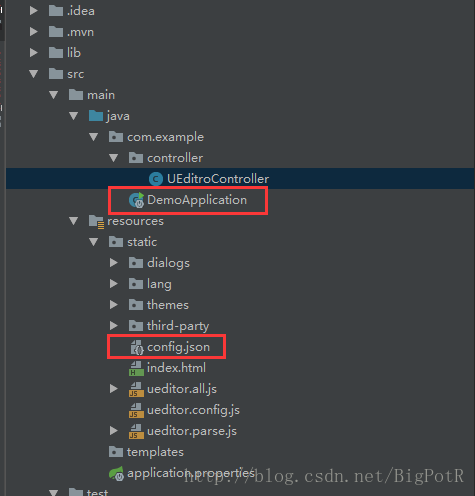The width and height of the screenshot is (475, 496).
Task: Select the ueditor.config.js file
Action: point(193,410)
